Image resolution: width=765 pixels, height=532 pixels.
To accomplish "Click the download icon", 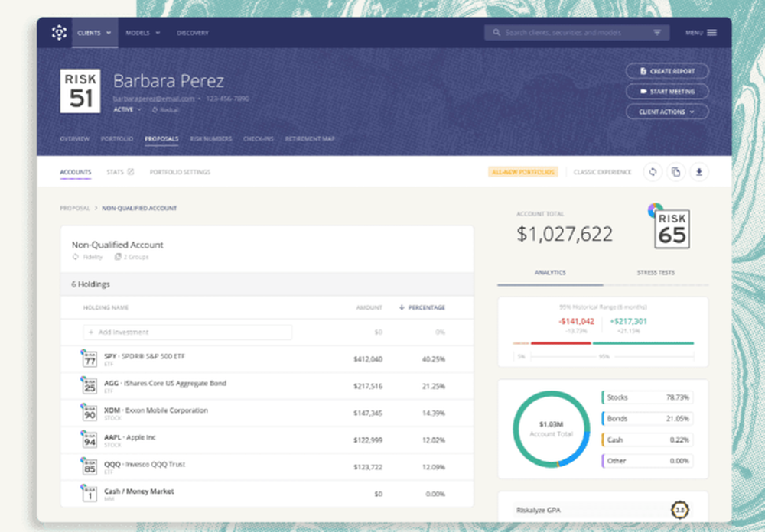I will [x=699, y=172].
